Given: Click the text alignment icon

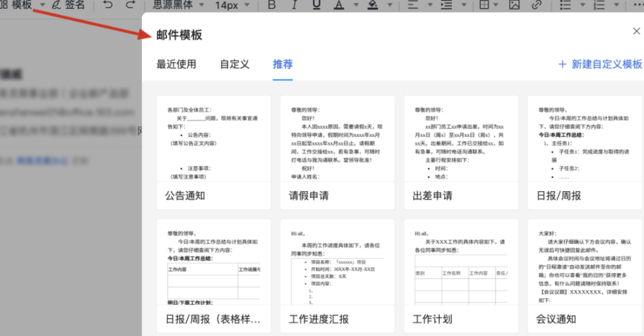Looking at the screenshot, I should click(413, 4).
